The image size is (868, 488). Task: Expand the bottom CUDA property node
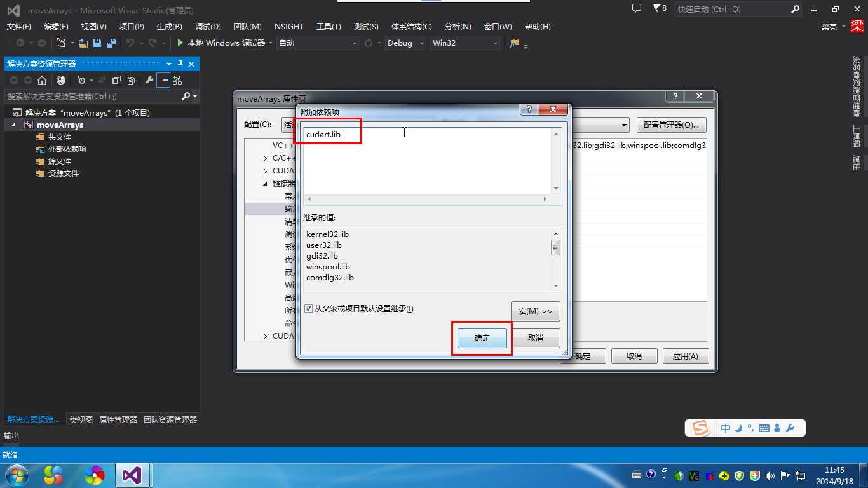coord(266,336)
